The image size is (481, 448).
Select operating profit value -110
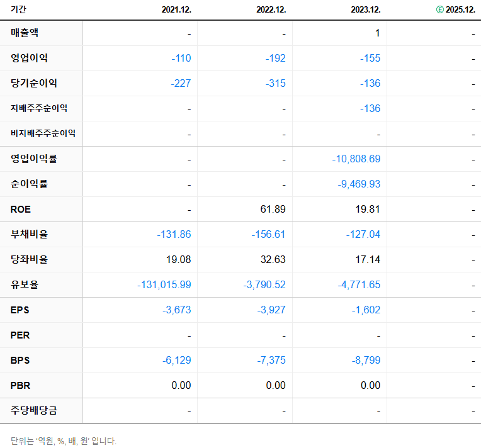181,58
